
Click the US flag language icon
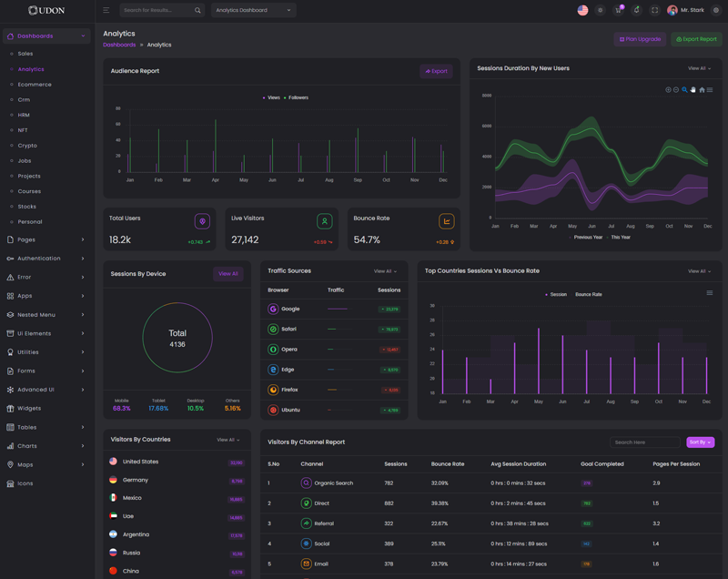(582, 10)
